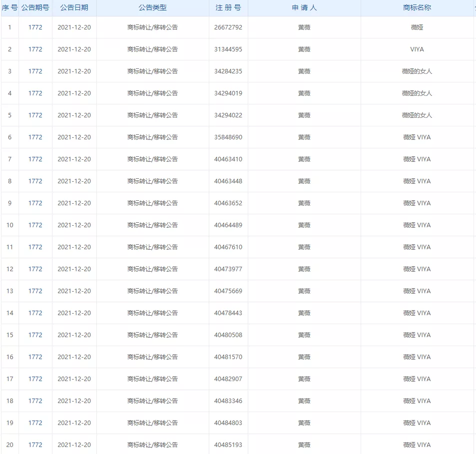Click 商标转让/移转公告 type in row 3
Image resolution: width=476 pixels, height=454 pixels.
(x=153, y=71)
